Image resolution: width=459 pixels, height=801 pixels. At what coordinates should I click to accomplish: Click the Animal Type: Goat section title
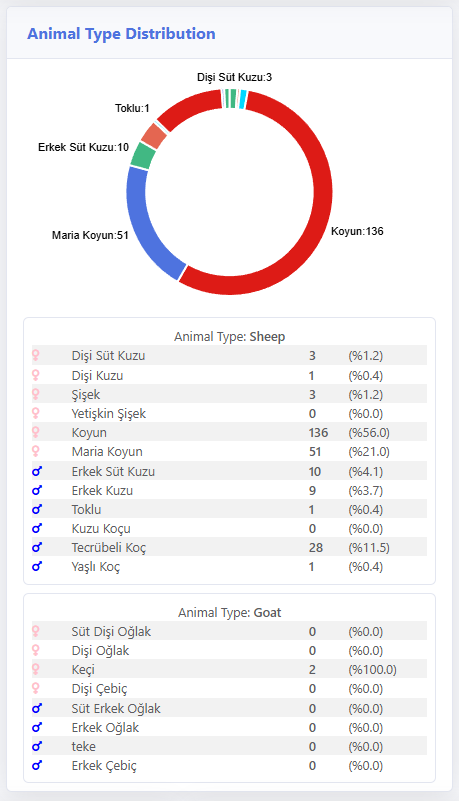229,612
